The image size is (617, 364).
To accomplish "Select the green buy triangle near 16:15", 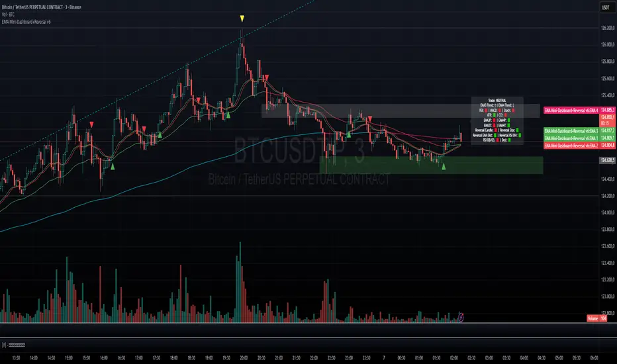I will pyautogui.click(x=113, y=167).
